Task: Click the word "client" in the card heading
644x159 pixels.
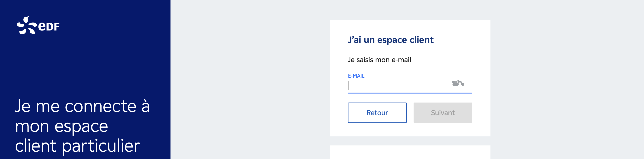Action: click(421, 40)
